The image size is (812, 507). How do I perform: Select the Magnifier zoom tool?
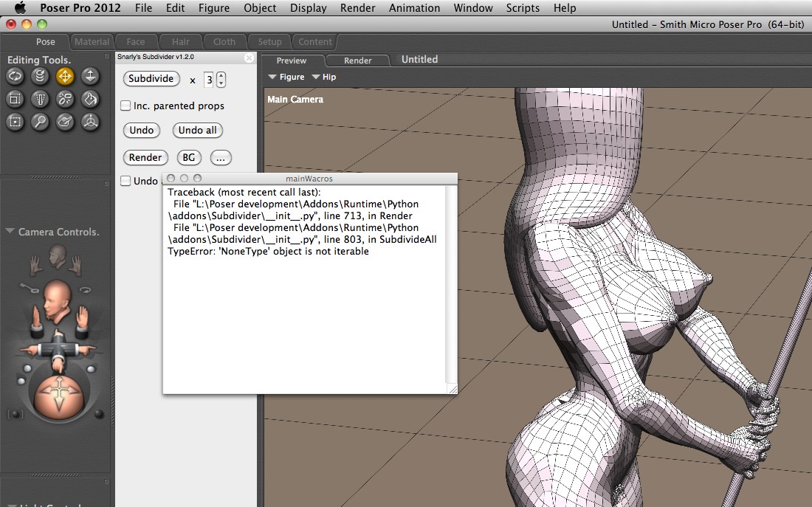(40, 122)
